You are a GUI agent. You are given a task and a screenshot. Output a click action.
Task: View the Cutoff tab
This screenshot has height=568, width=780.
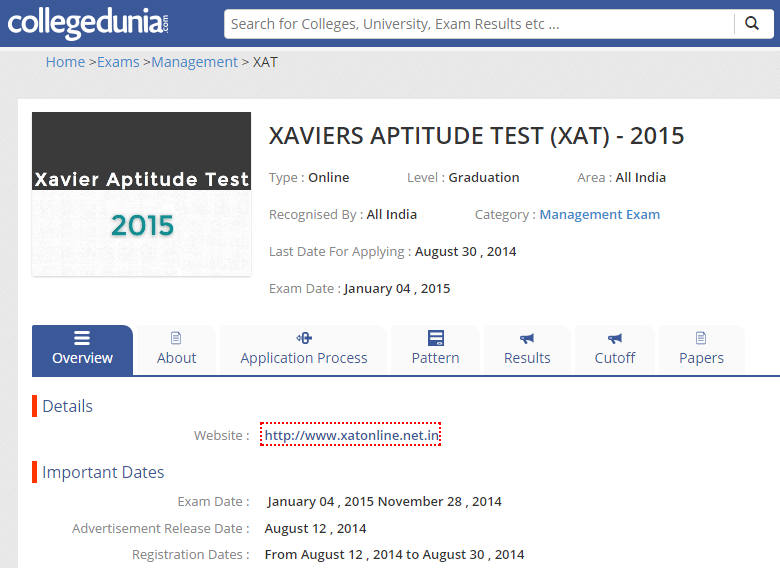coord(615,350)
